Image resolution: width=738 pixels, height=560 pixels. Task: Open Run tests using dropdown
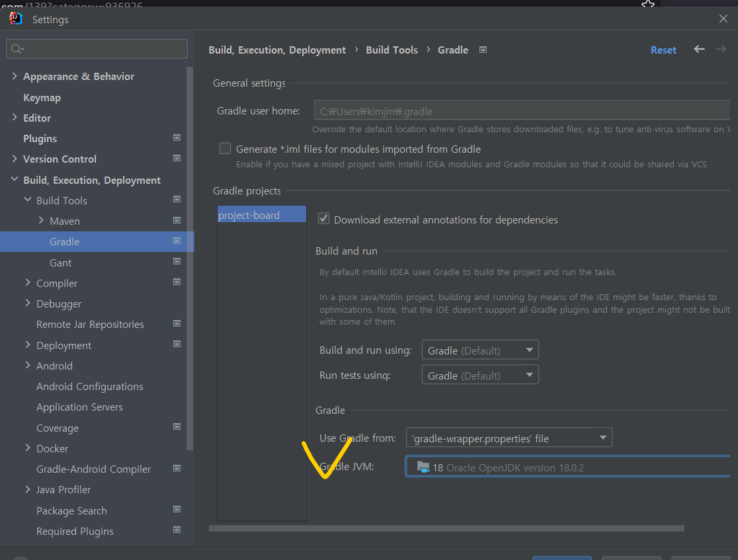(x=480, y=375)
